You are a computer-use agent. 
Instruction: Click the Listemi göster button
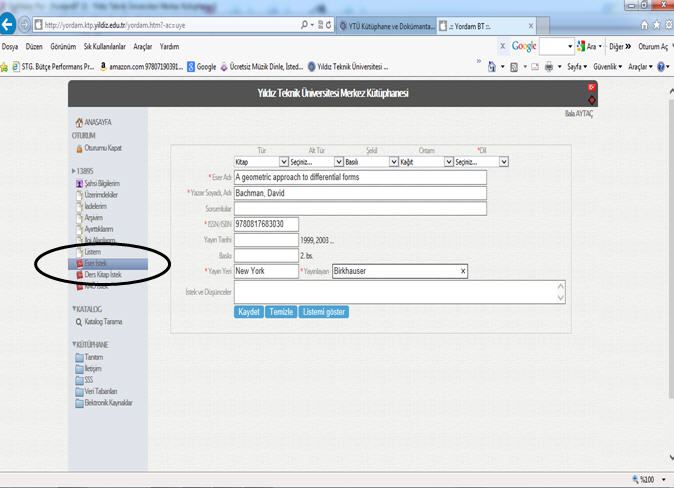(324, 312)
